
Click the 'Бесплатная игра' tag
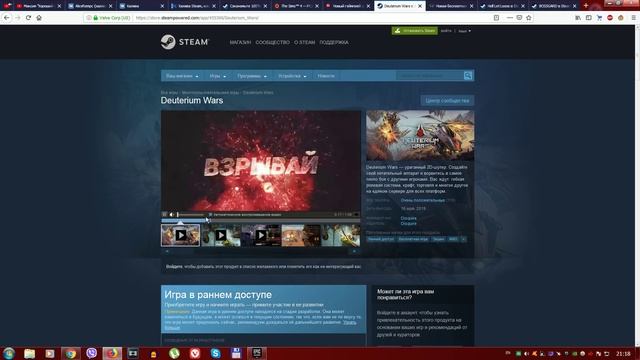click(x=413, y=239)
